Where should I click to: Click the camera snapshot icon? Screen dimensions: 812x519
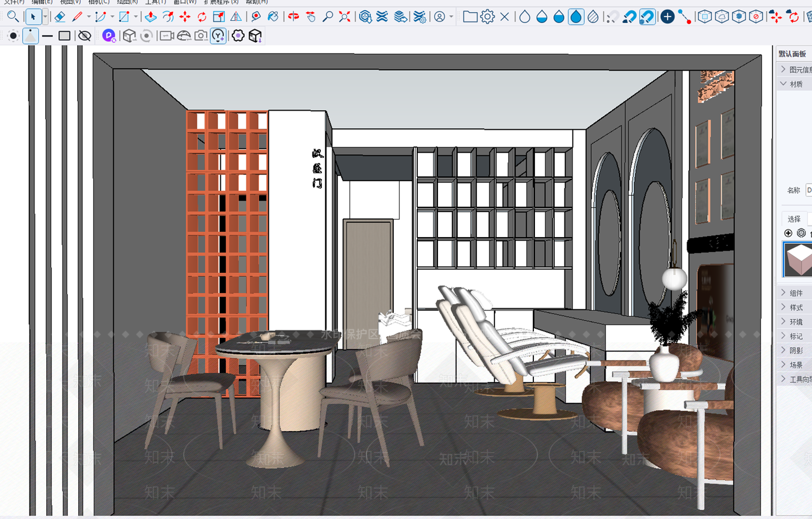click(x=201, y=36)
